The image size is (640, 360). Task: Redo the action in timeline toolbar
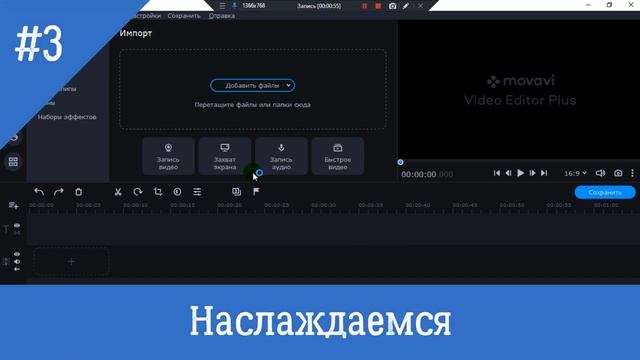(x=59, y=192)
